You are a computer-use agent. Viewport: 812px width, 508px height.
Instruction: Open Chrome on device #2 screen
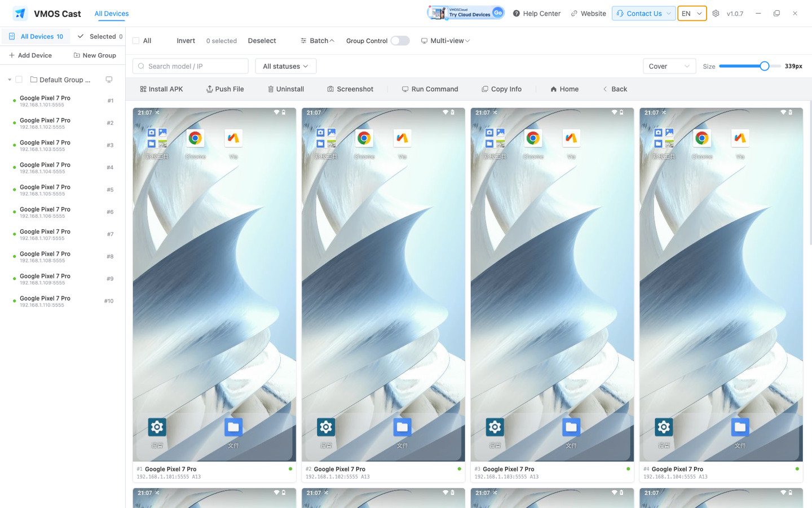pos(364,138)
